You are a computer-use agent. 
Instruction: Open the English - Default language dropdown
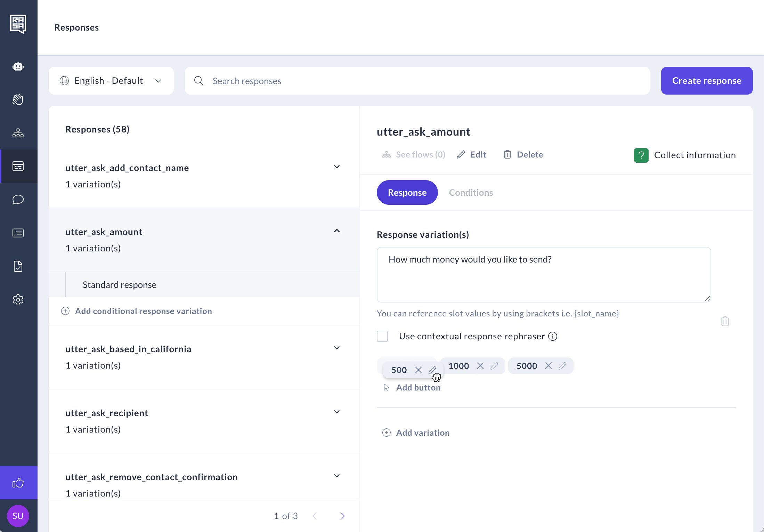pos(111,81)
